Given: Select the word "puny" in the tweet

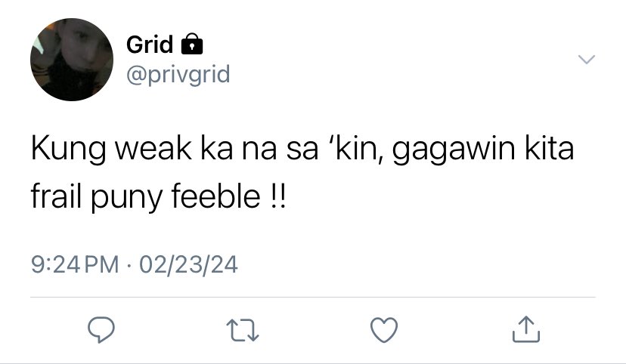Looking at the screenshot, I should pos(126,198).
